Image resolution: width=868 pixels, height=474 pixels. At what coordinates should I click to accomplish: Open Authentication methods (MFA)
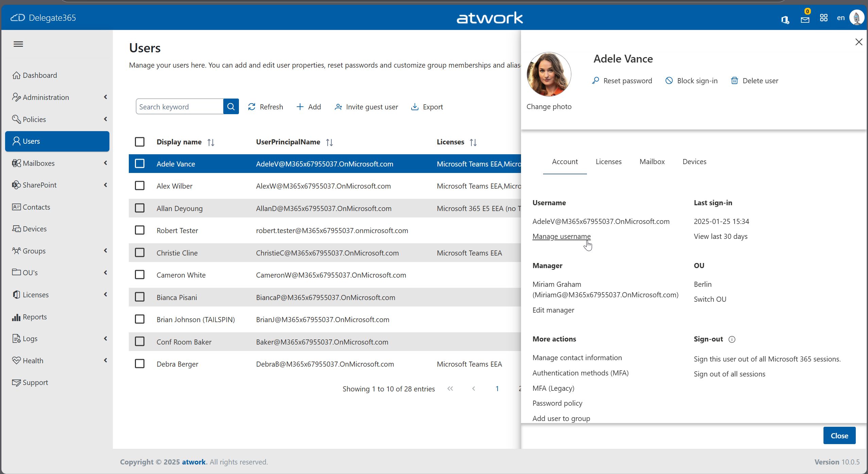pyautogui.click(x=580, y=373)
